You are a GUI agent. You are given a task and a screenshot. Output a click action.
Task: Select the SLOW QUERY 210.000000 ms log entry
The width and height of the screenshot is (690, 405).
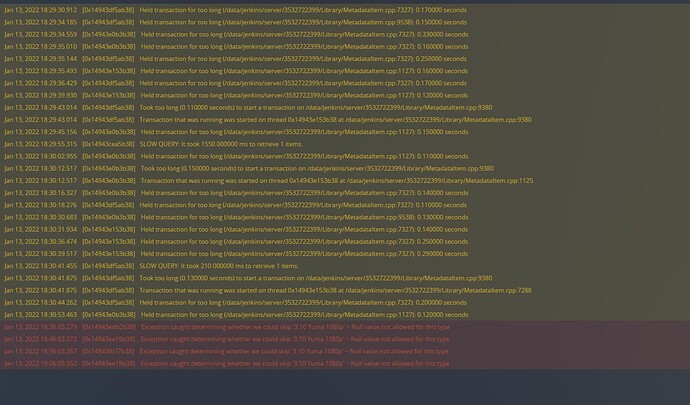point(345,266)
